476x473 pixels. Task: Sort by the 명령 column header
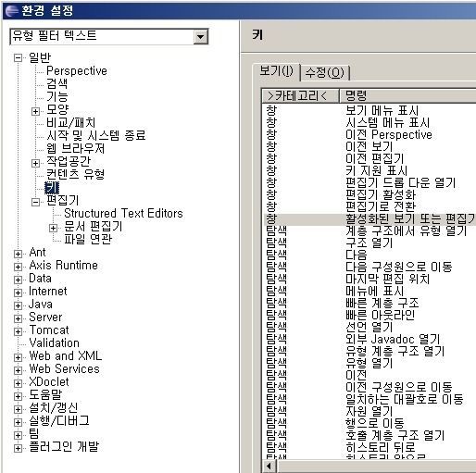tap(407, 95)
